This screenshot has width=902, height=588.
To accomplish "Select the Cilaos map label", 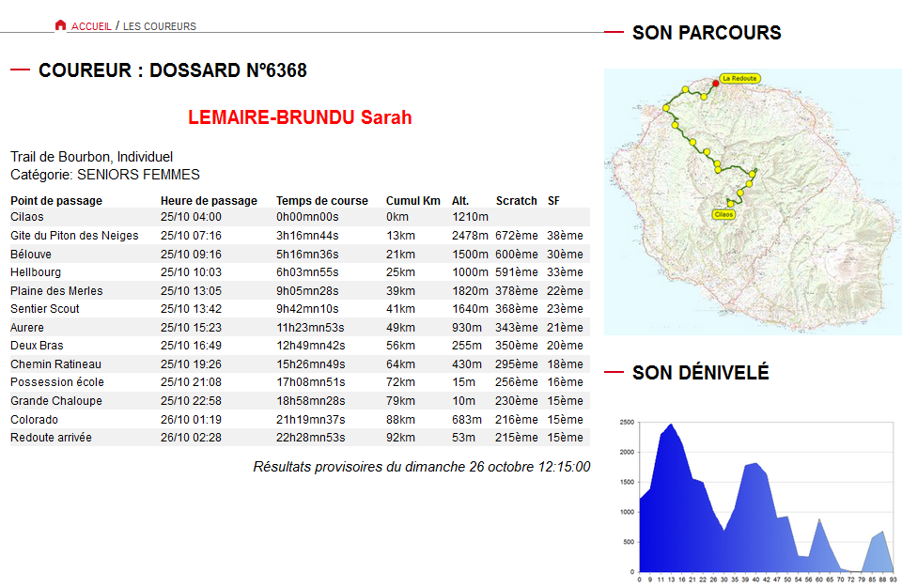I will [723, 214].
